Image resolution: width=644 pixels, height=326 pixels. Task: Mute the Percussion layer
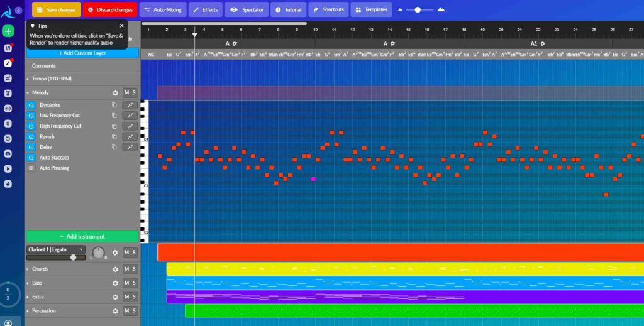click(126, 311)
